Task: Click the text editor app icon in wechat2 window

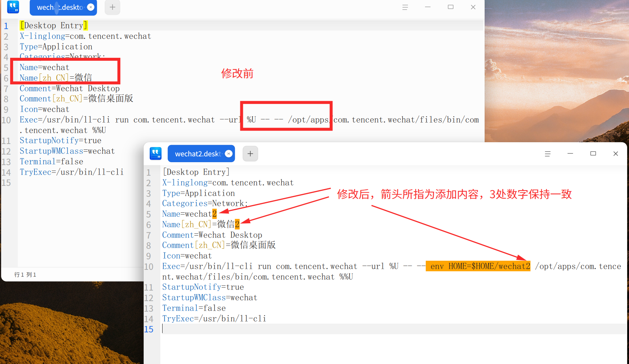Action: tap(156, 153)
